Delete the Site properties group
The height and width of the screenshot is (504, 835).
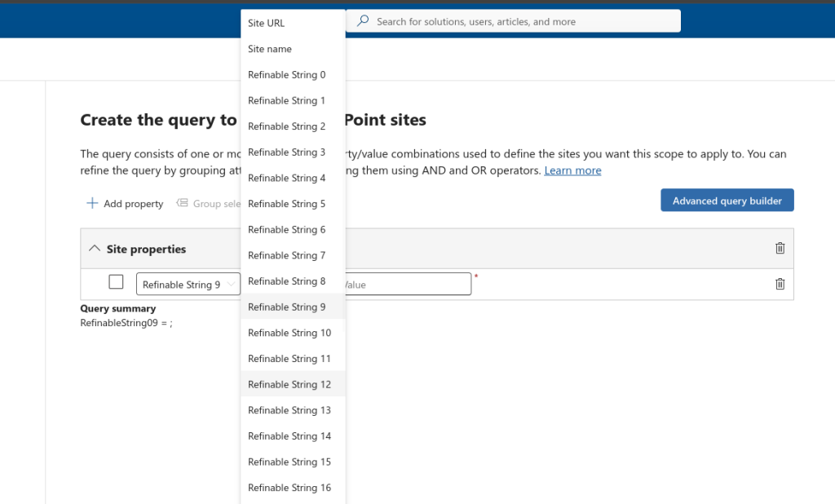click(780, 248)
